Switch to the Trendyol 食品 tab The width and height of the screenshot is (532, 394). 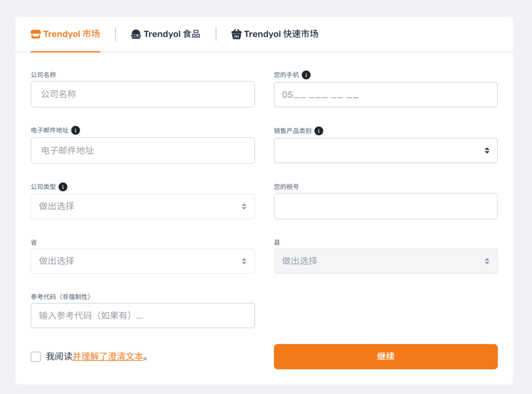pyautogui.click(x=171, y=34)
